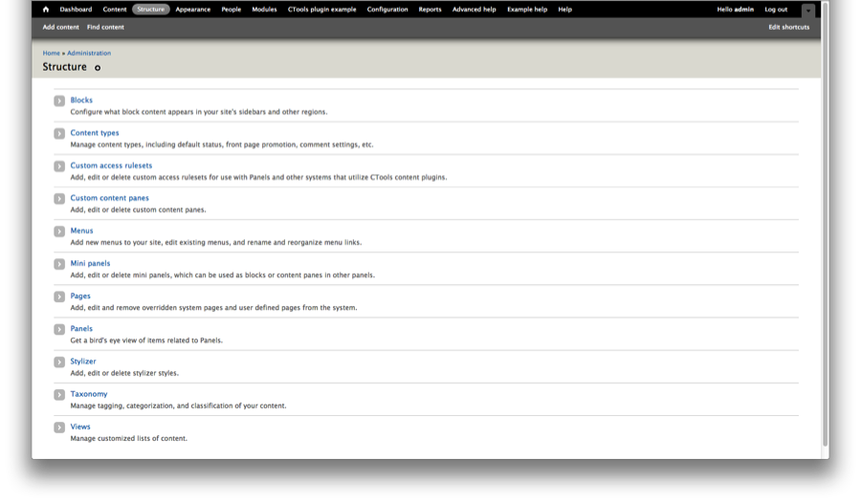Click arrow icon beside Custom content panes

59,199
